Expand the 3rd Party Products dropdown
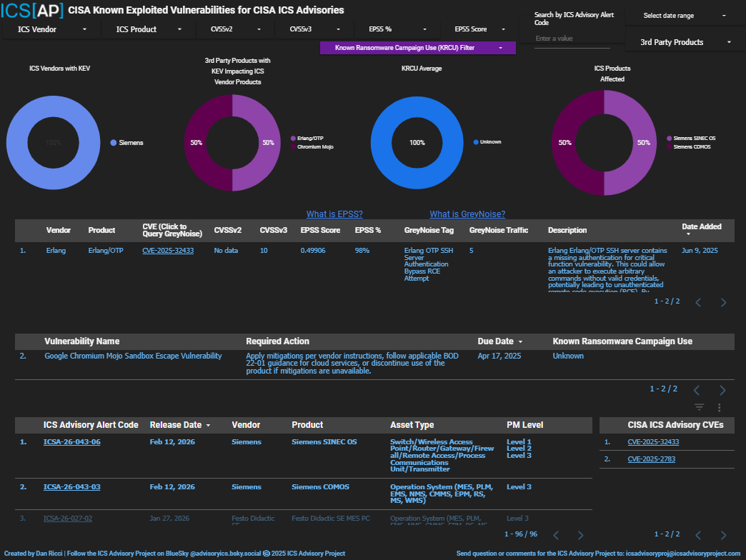The width and height of the screenshot is (746, 560). (x=685, y=42)
